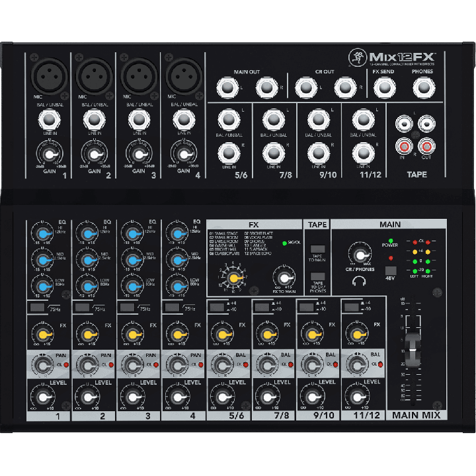Click the MAIN section header label

click(390, 224)
